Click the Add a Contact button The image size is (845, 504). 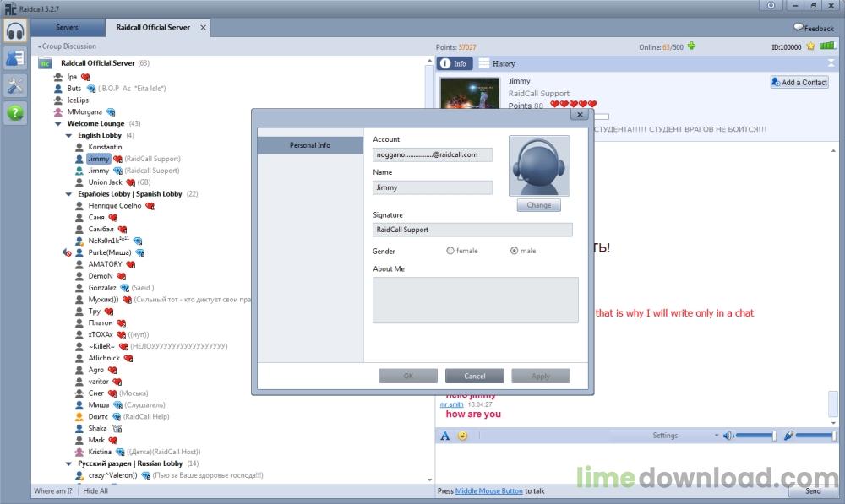point(799,82)
